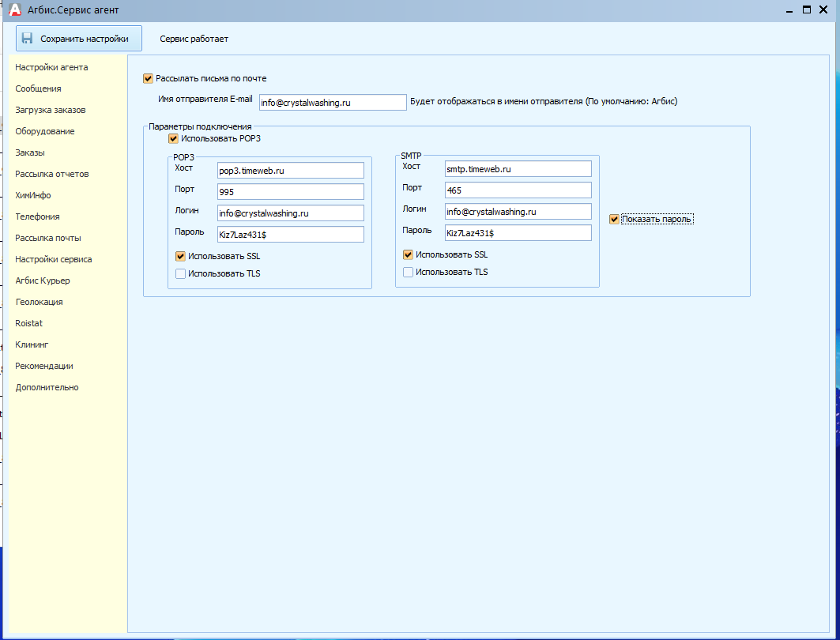Disable Показать пароль checkbox
Screen dimensions: 840x640
pos(615,219)
